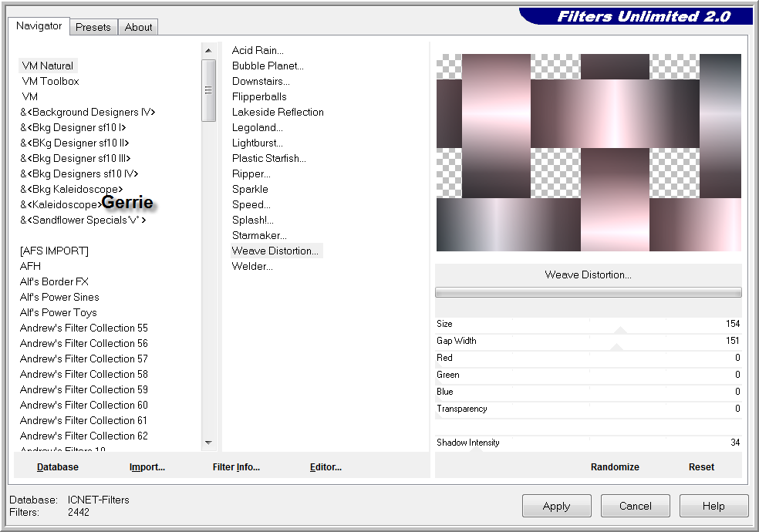Open the About tab
The image size is (759, 532).
[139, 27]
